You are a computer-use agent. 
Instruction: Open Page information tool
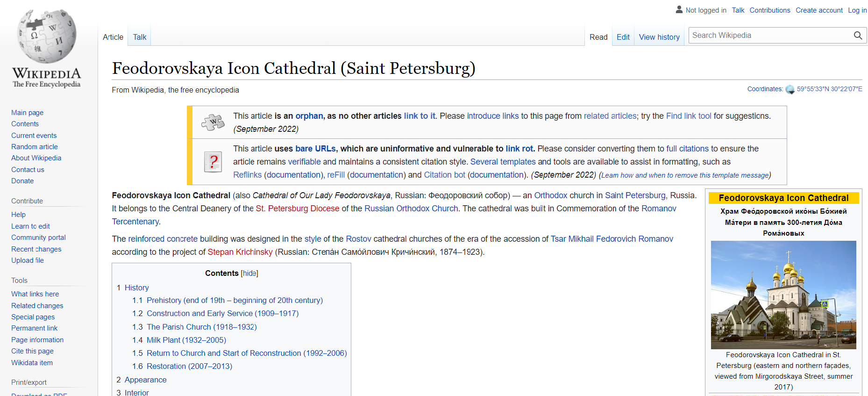pos(37,340)
